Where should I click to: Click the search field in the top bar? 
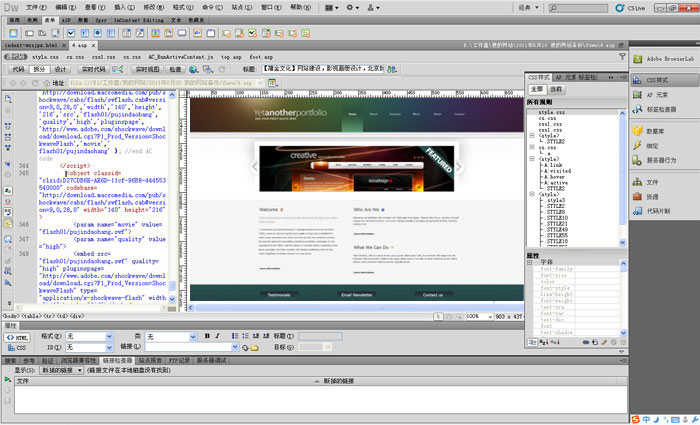[578, 8]
